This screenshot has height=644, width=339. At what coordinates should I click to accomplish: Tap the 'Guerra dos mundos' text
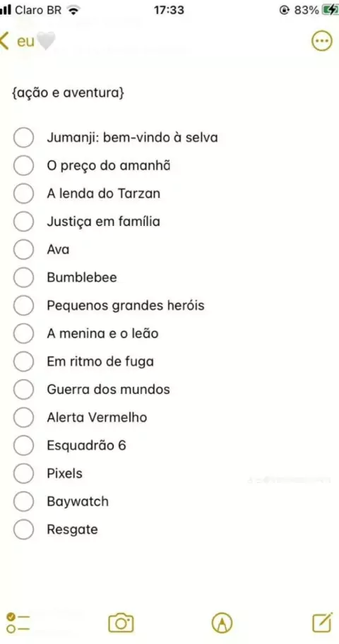pyautogui.click(x=108, y=389)
